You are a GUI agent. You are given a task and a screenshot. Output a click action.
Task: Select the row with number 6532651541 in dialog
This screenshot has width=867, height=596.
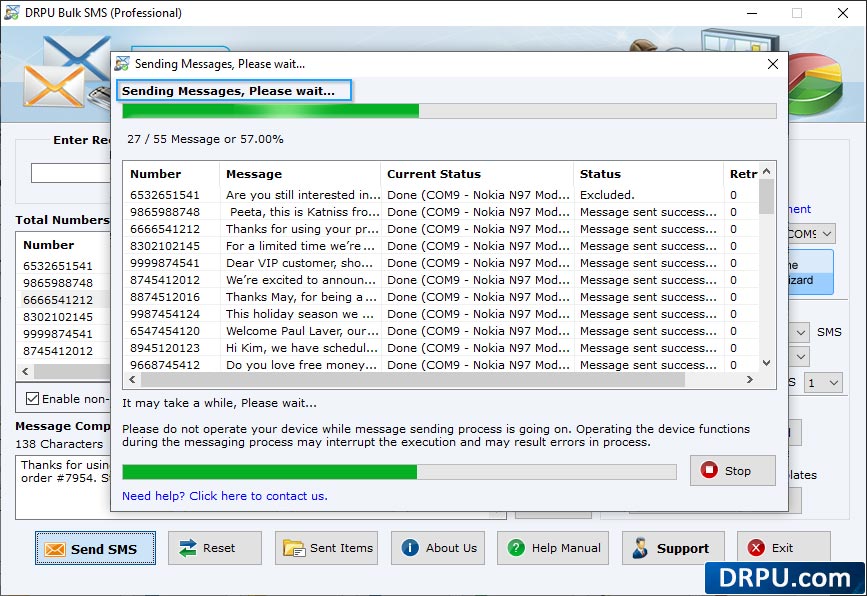[x=442, y=195]
